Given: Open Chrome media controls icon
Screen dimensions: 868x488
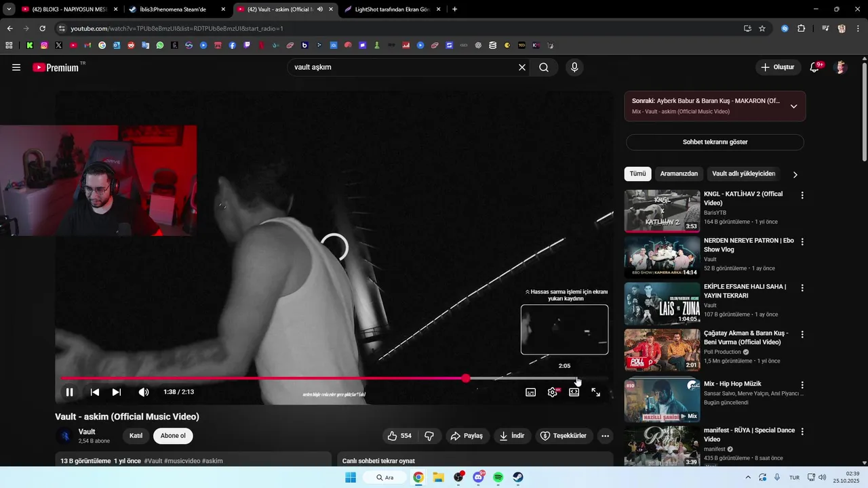Looking at the screenshot, I should (825, 28).
